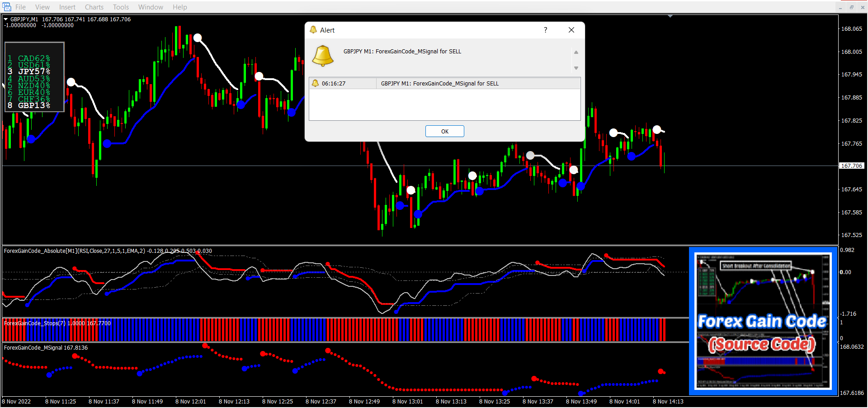Image resolution: width=868 pixels, height=408 pixels.
Task: Confirm the alert by pressing OK
Action: pos(444,131)
